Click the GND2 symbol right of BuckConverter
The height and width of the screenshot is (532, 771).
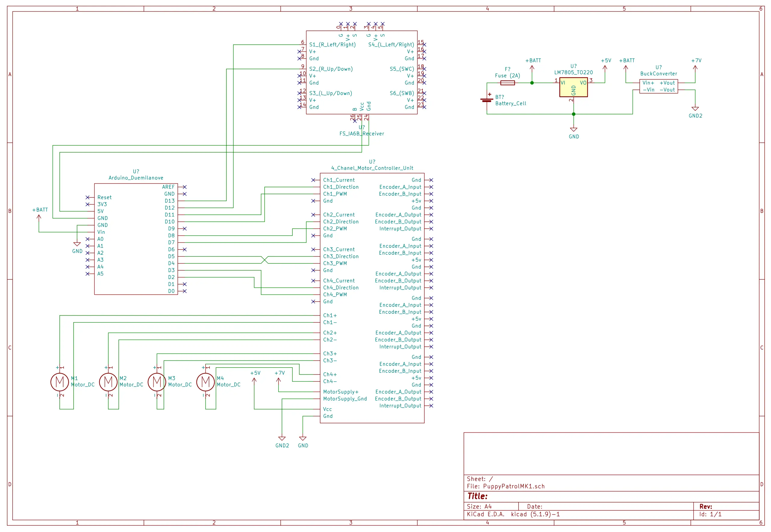pos(695,109)
